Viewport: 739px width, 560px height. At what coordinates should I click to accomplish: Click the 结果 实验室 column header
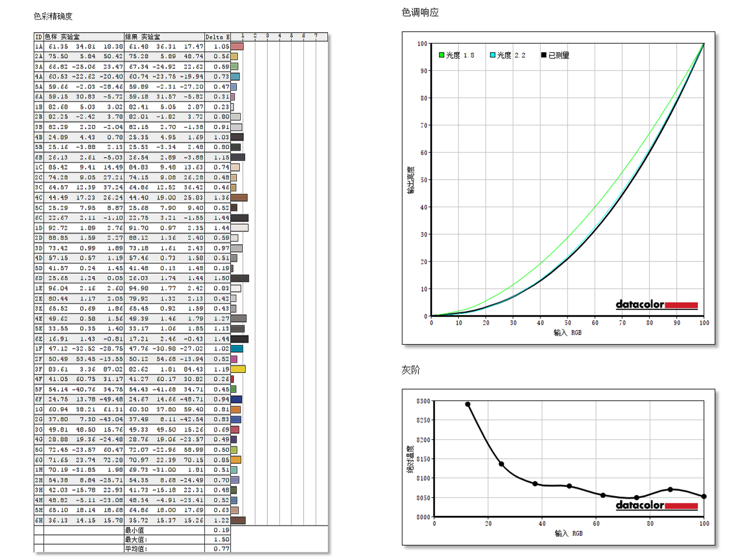[x=143, y=37]
